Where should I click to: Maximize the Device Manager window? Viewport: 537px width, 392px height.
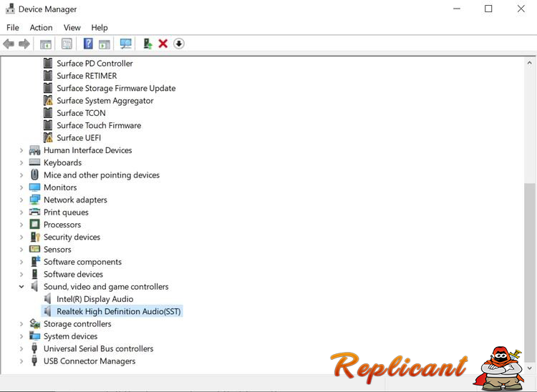coord(488,9)
